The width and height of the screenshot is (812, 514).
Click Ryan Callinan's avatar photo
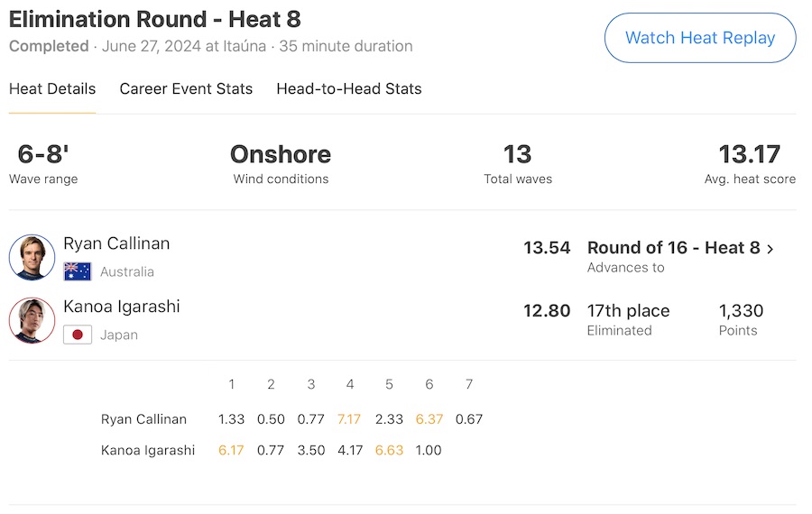[x=32, y=257]
